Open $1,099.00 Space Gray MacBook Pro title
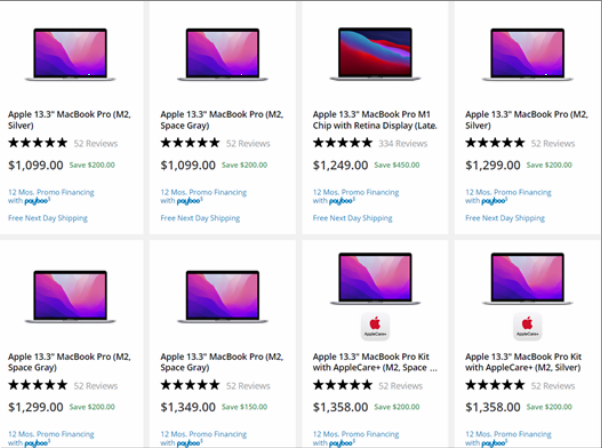Screen dimensions: 602x448 (x=222, y=120)
